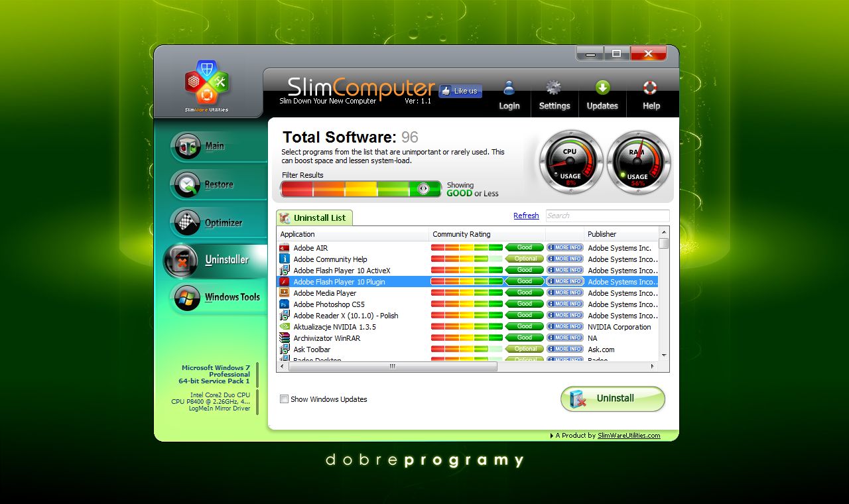849x504 pixels.
Task: Click the Good rating badge for Adobe AIR
Action: click(525, 247)
